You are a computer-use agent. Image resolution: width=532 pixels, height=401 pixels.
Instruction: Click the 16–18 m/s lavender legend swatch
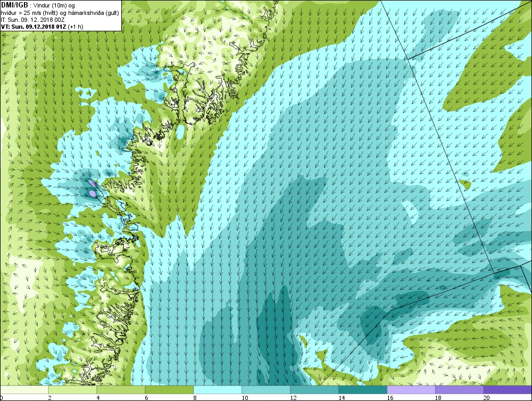[411, 389]
